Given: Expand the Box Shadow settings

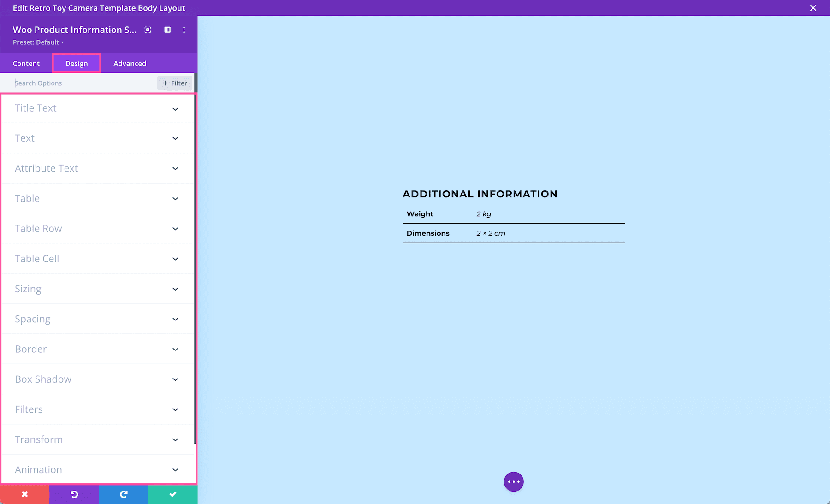Looking at the screenshot, I should (x=98, y=379).
